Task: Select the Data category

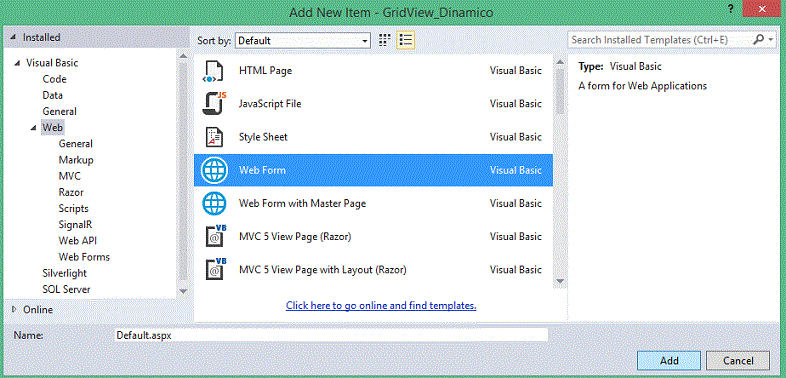Action: (x=53, y=95)
